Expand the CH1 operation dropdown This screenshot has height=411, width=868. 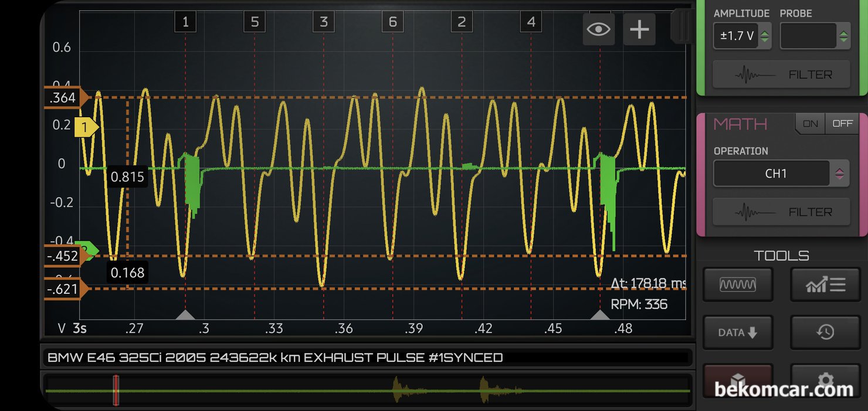(781, 174)
